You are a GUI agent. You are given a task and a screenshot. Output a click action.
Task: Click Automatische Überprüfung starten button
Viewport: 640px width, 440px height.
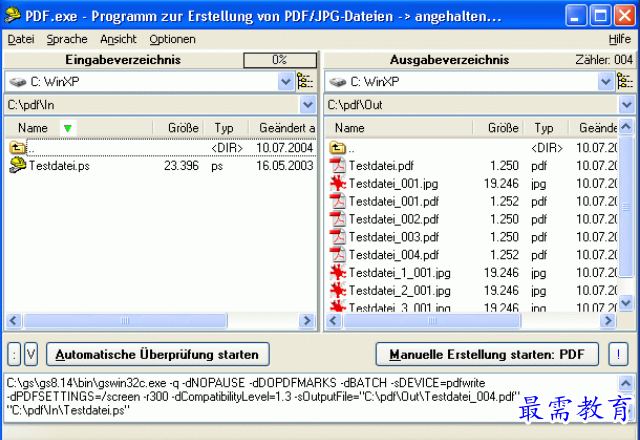coord(158,354)
